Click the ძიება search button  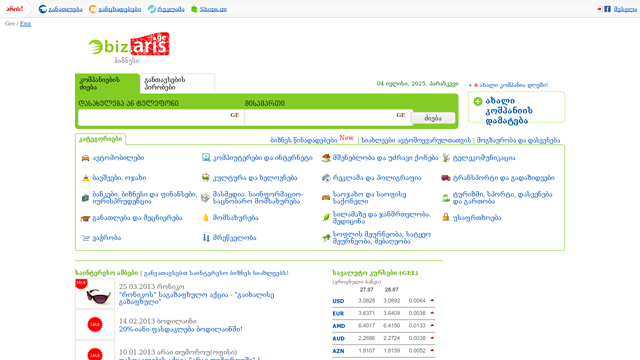(x=433, y=118)
